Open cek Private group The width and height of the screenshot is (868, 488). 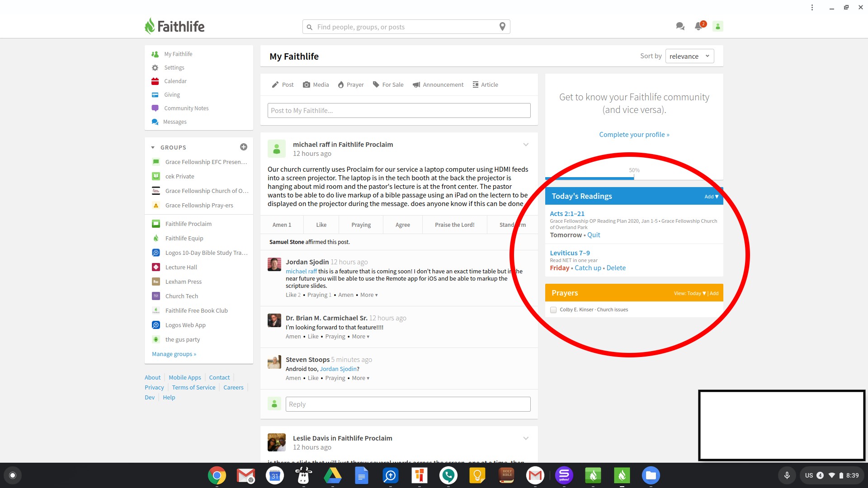click(x=179, y=176)
